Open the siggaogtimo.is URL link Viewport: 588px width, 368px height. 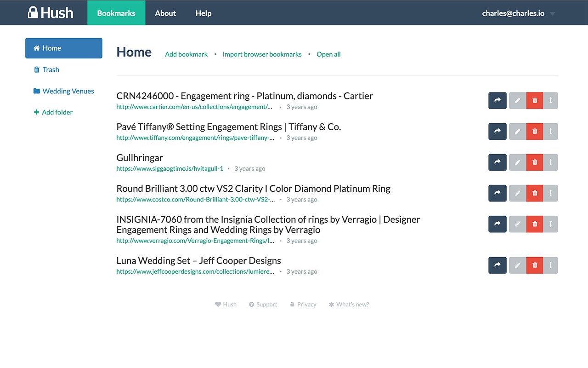tap(170, 168)
